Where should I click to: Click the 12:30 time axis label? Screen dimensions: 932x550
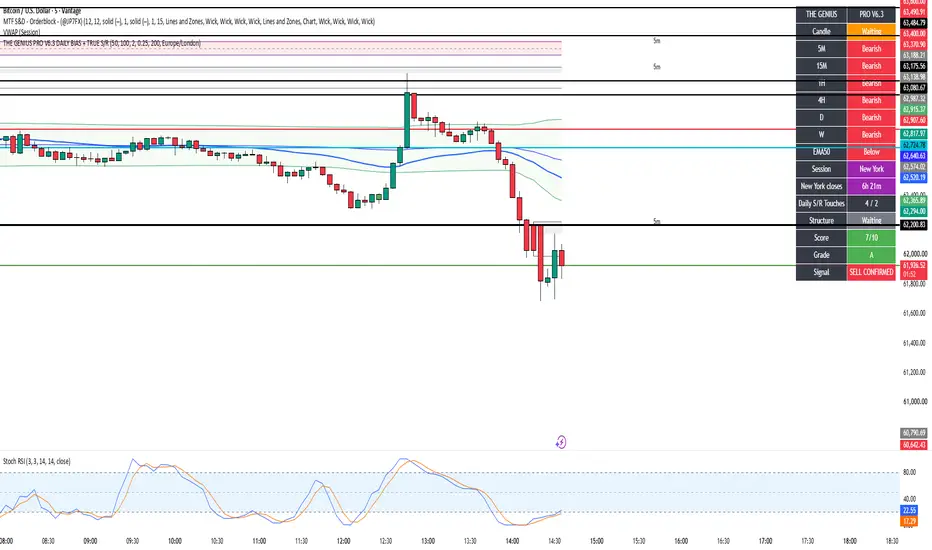(386, 541)
